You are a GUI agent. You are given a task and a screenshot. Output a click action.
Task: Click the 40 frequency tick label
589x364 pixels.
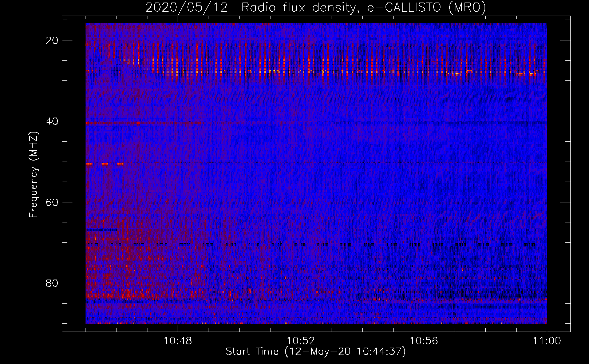pos(52,121)
